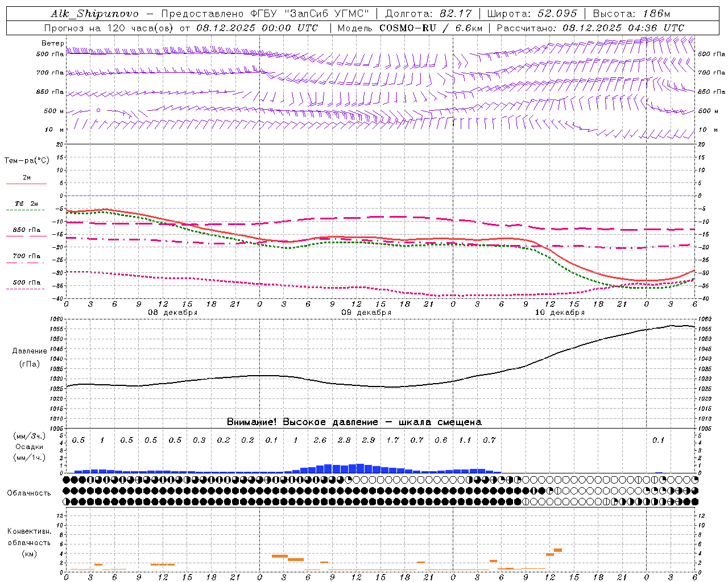
Task: Click the Облачность cloud cover label
Action: [29, 493]
